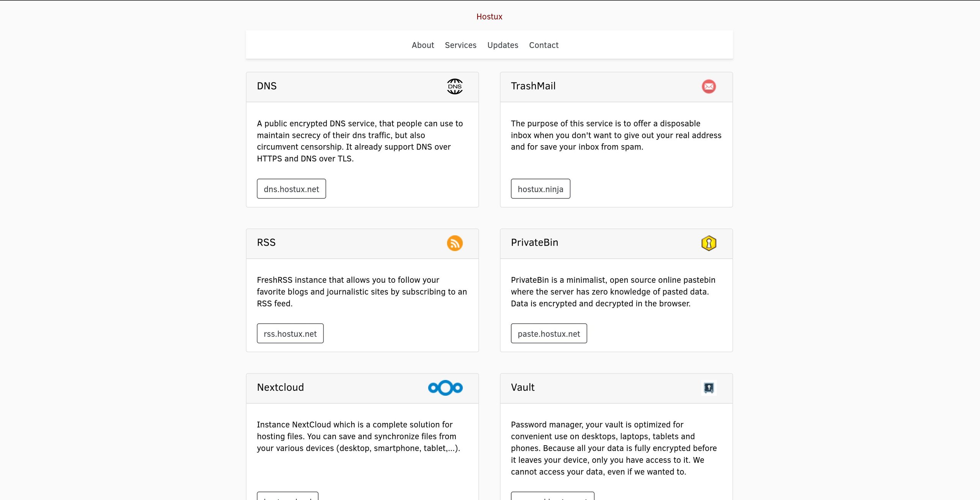This screenshot has height=500, width=980.
Task: Click the Vault card title
Action: coord(522,387)
